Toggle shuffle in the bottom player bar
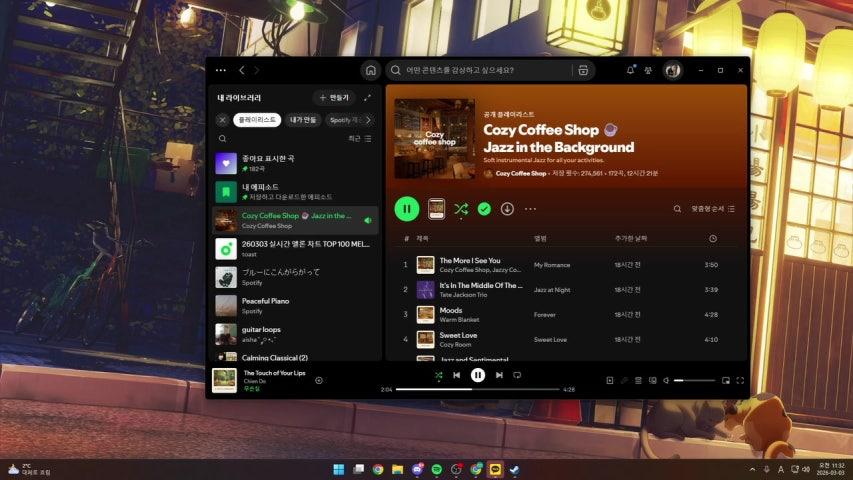This screenshot has width=853, height=480. (438, 375)
